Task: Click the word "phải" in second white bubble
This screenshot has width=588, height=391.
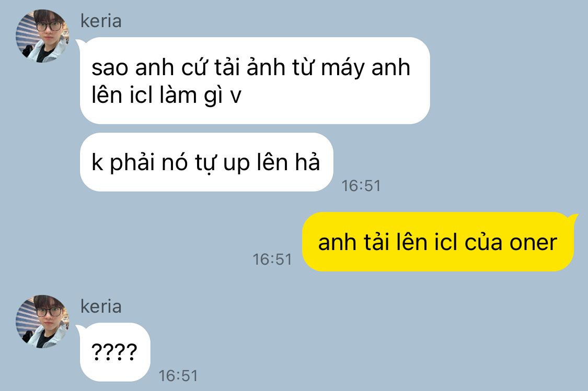Action: click(132, 163)
